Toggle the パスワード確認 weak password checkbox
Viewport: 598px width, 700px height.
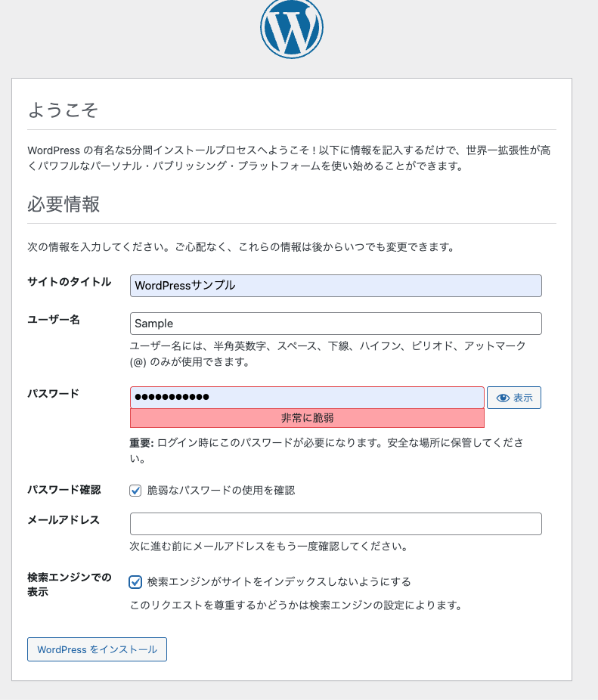[135, 491]
